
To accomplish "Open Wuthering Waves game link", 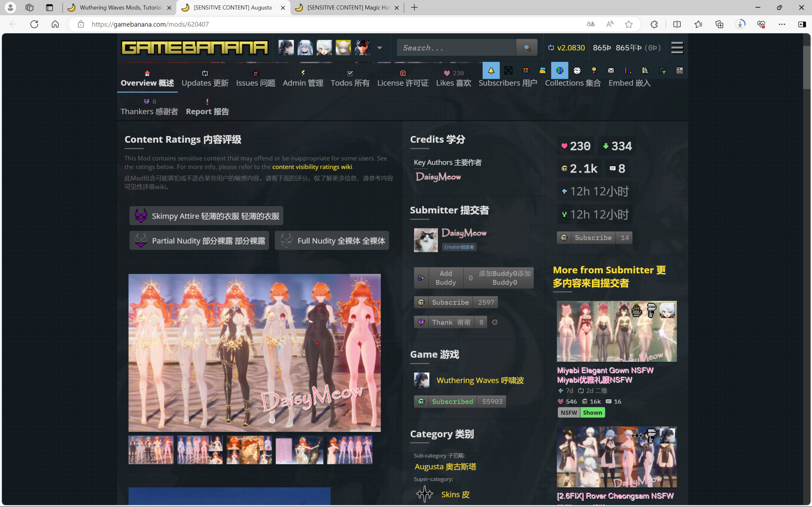I will 480,380.
